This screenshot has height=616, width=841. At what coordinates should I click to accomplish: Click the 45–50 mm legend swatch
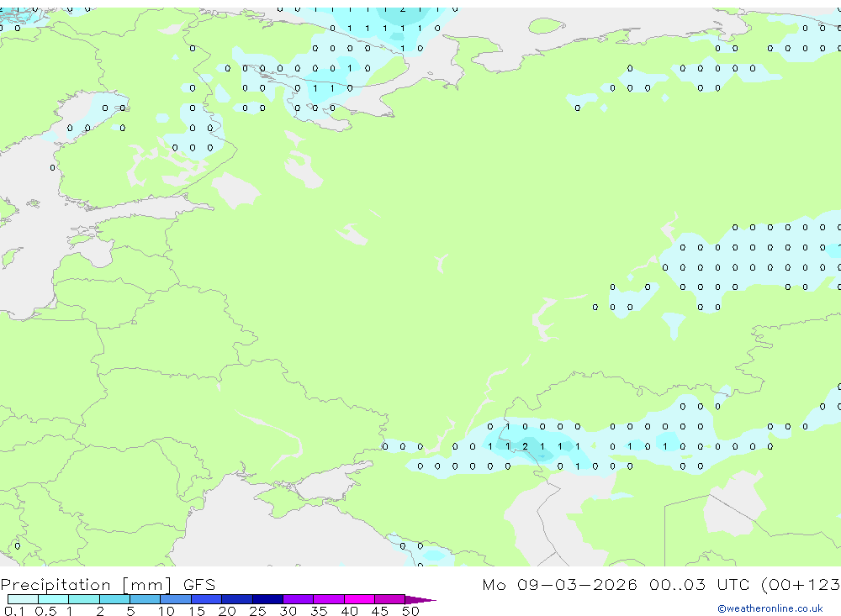pyautogui.click(x=390, y=599)
